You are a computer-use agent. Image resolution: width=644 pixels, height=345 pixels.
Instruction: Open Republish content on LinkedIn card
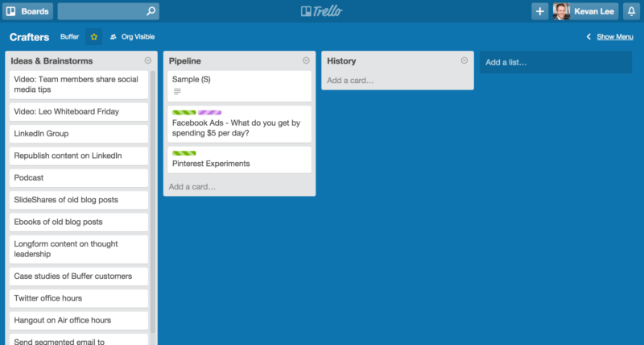click(79, 156)
